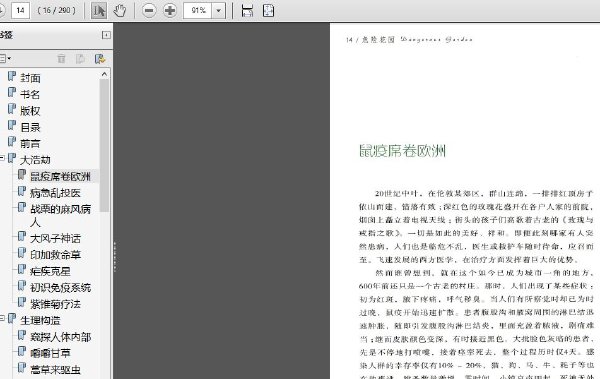Click the find current bookmark icon
The image size is (600, 379).
coord(100,59)
